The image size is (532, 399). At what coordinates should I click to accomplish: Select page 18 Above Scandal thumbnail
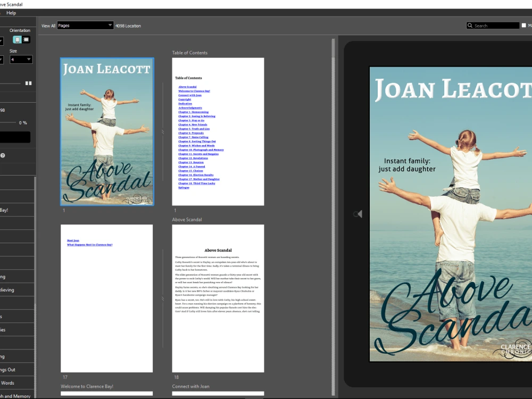click(x=218, y=298)
